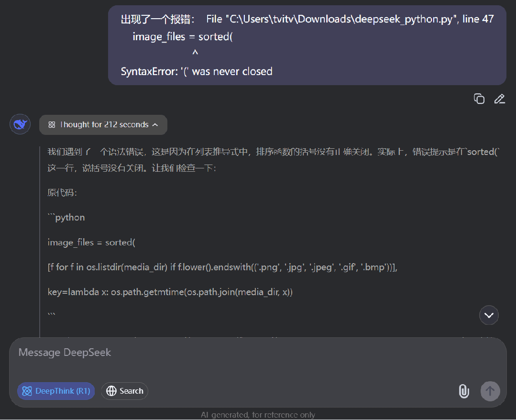This screenshot has width=516, height=420.
Task: Collapse the 'Thought for 212 seconds' section
Action: 103,125
